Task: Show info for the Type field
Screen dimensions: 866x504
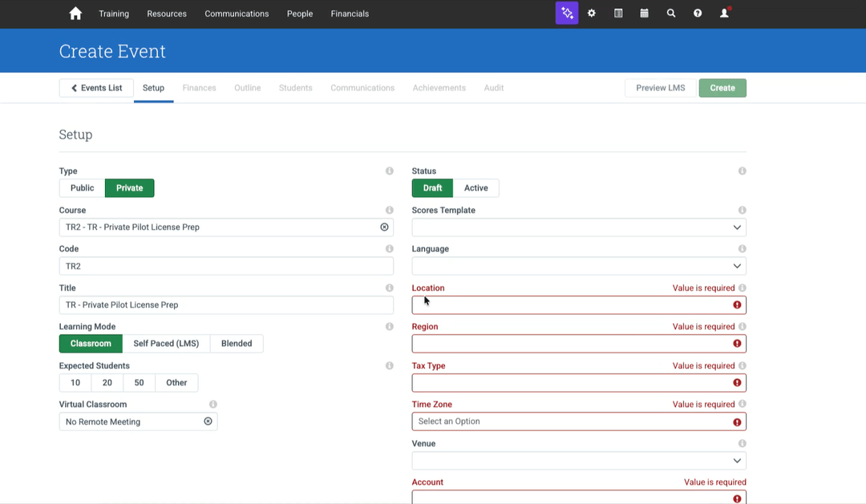Action: 390,171
